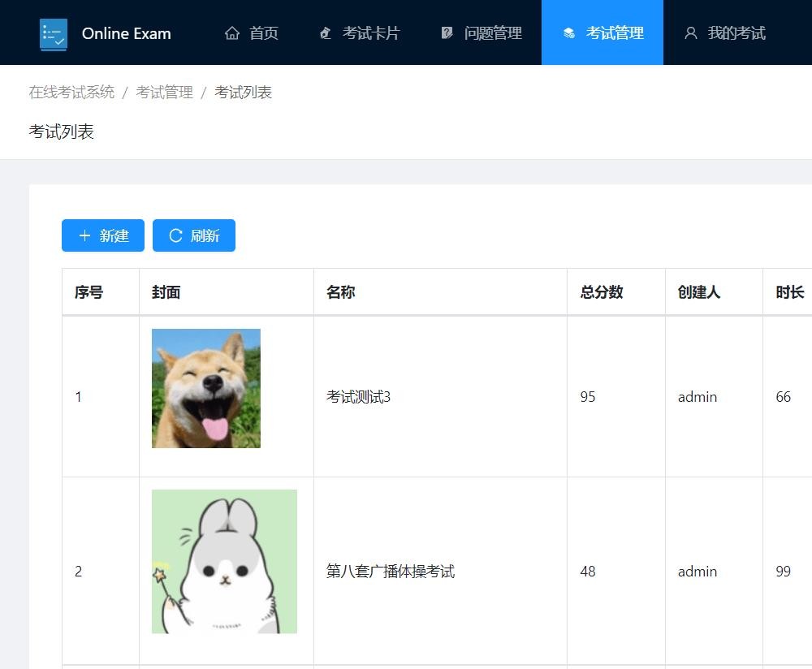Click the exam name 考试测试3

point(358,397)
